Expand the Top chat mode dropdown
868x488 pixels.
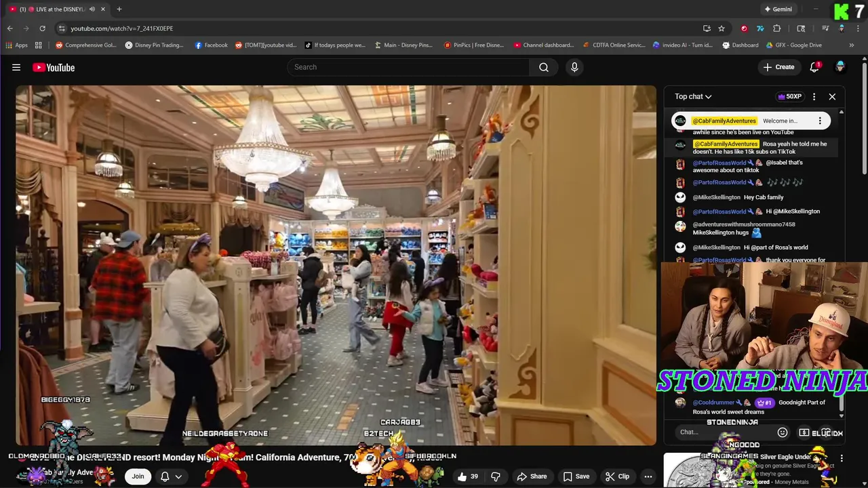point(693,96)
